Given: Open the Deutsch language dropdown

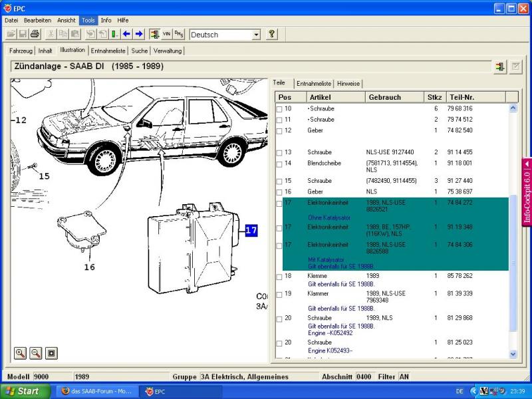Looking at the screenshot, I should 256,35.
